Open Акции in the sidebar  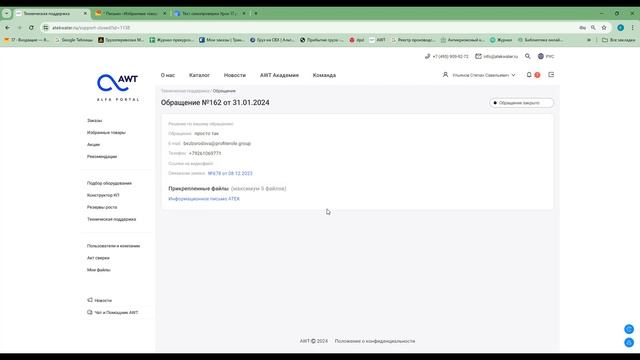[93, 144]
